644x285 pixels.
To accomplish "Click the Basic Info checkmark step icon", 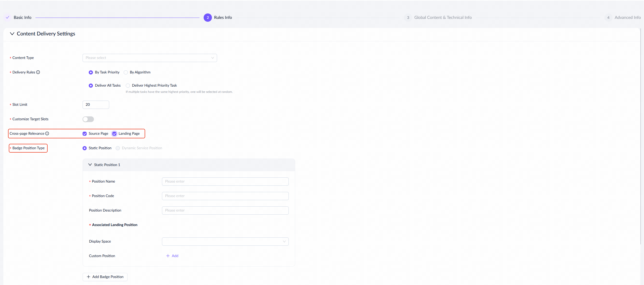I will (8, 17).
